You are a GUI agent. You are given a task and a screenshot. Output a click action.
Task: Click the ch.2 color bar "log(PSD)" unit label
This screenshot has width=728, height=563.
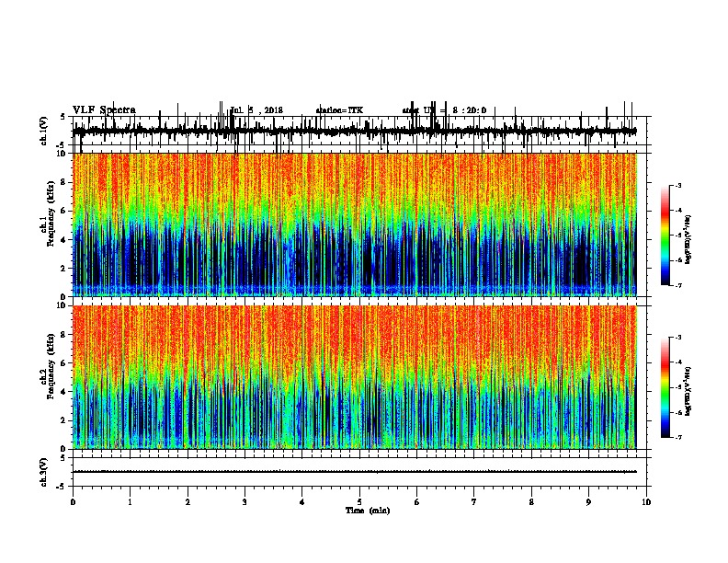[x=688, y=392]
